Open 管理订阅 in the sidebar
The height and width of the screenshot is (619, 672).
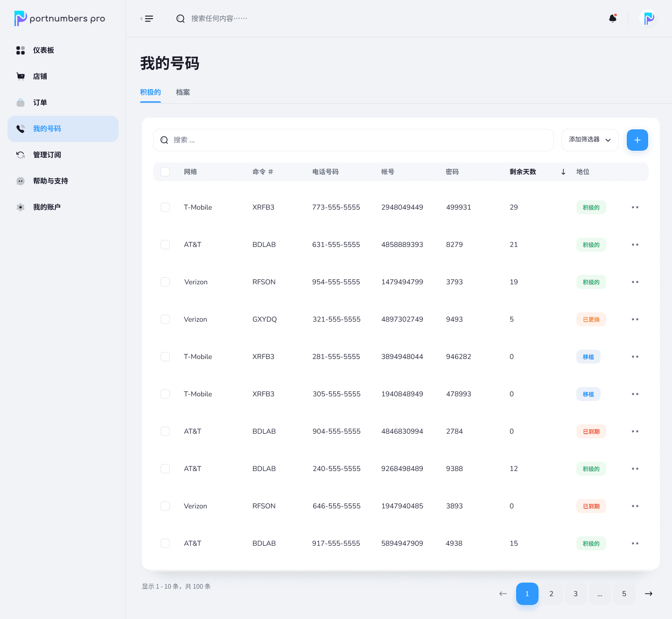(x=63, y=155)
